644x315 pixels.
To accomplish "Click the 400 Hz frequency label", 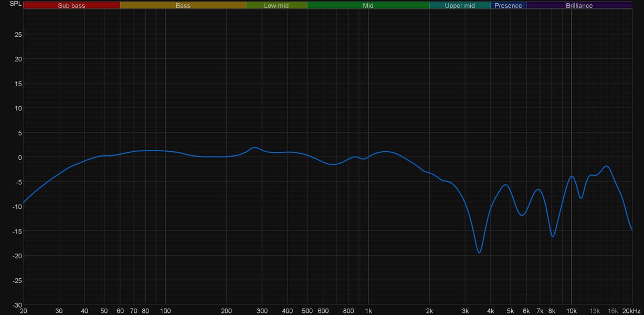I will (287, 311).
